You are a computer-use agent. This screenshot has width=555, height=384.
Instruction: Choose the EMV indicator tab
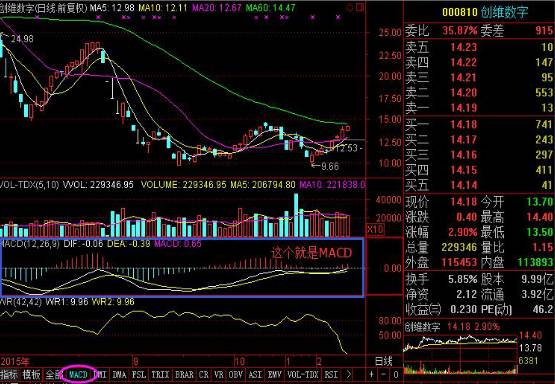pyautogui.click(x=274, y=374)
